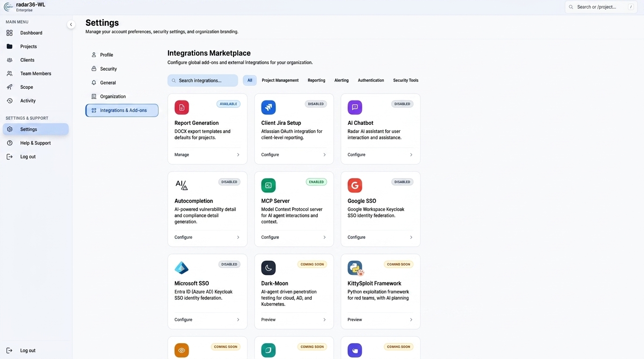Click the Activity history clock icon

point(9,101)
